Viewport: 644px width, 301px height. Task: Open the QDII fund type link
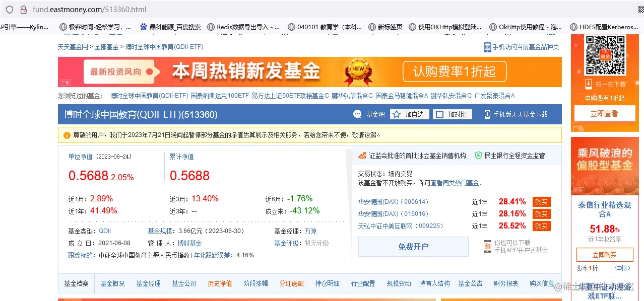pyautogui.click(x=105, y=231)
